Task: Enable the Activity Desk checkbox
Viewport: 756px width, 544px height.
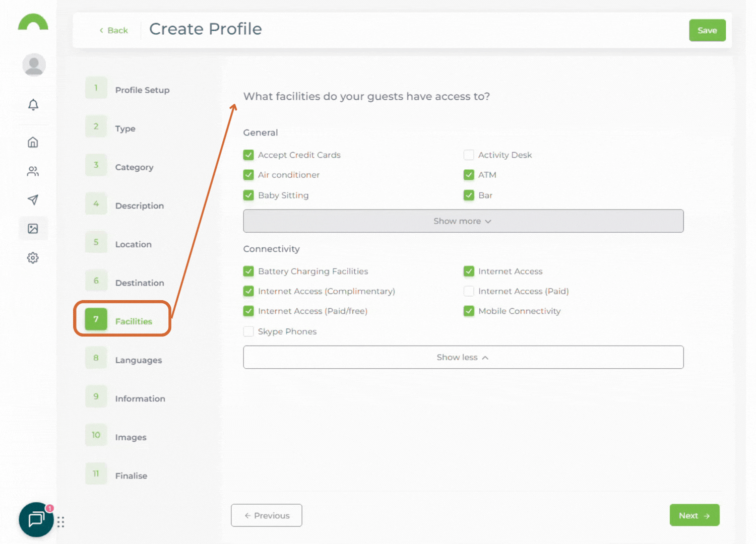Action: pyautogui.click(x=469, y=155)
